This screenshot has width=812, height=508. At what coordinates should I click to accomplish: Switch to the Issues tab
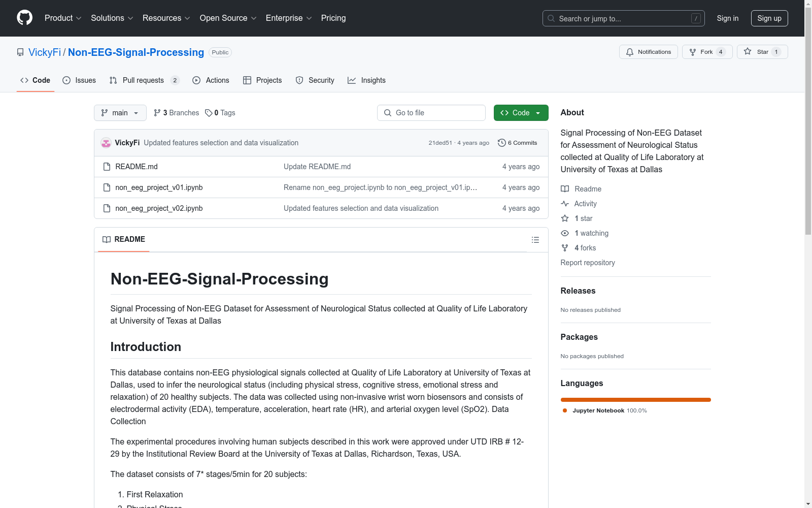tap(79, 80)
